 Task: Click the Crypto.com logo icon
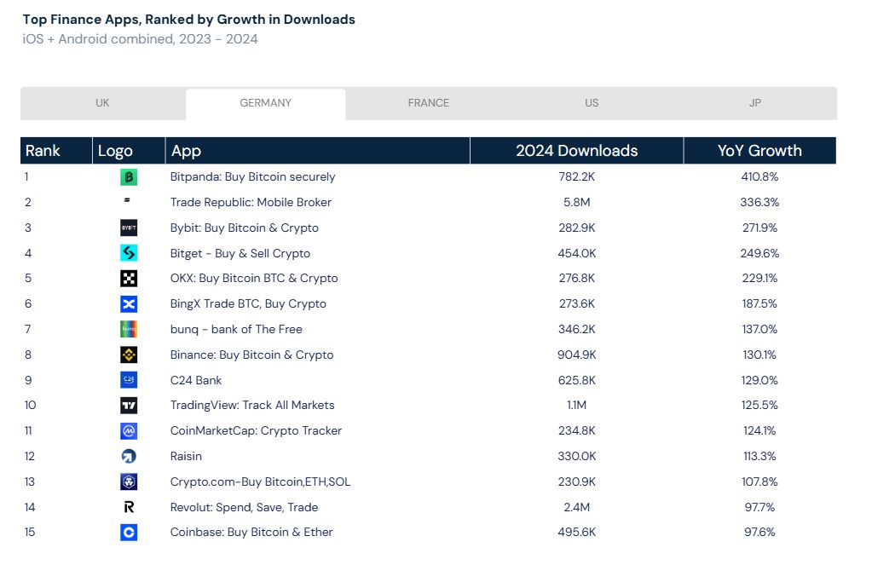[x=129, y=481]
